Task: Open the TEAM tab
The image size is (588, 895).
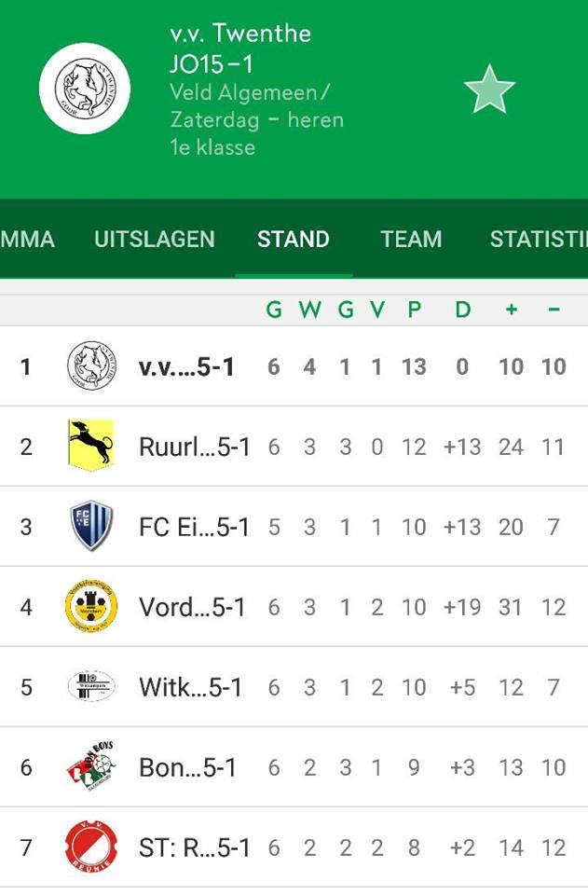Action: pos(411,240)
